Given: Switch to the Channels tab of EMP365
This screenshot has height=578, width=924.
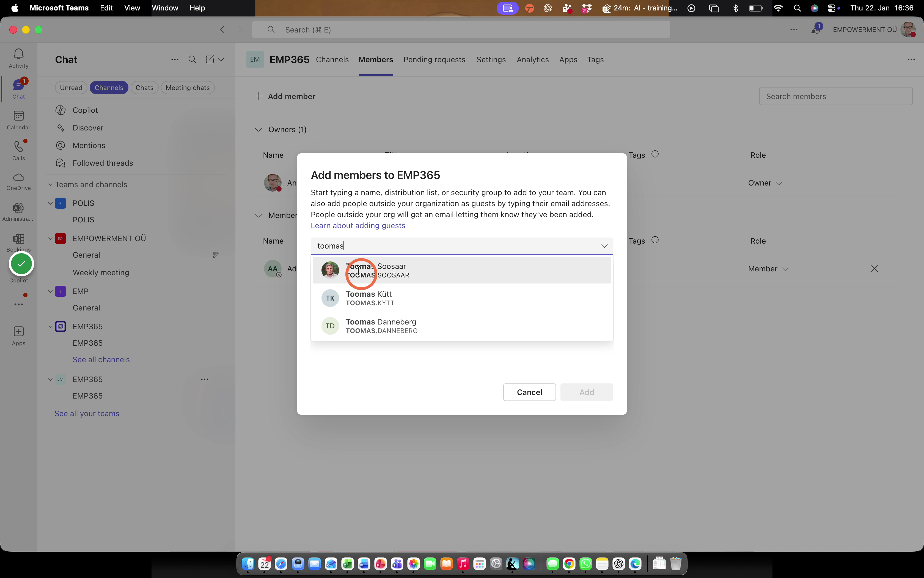Looking at the screenshot, I should tap(332, 60).
